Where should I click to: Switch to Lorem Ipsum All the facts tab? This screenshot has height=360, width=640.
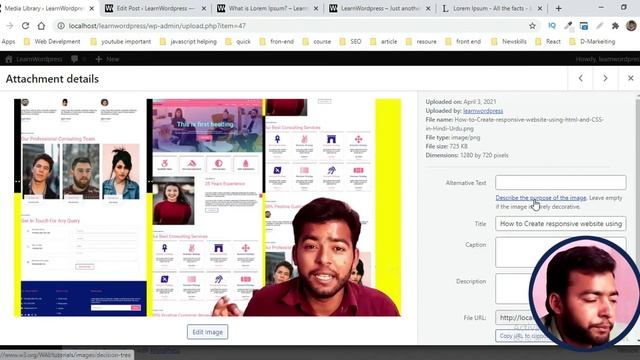pos(492,8)
